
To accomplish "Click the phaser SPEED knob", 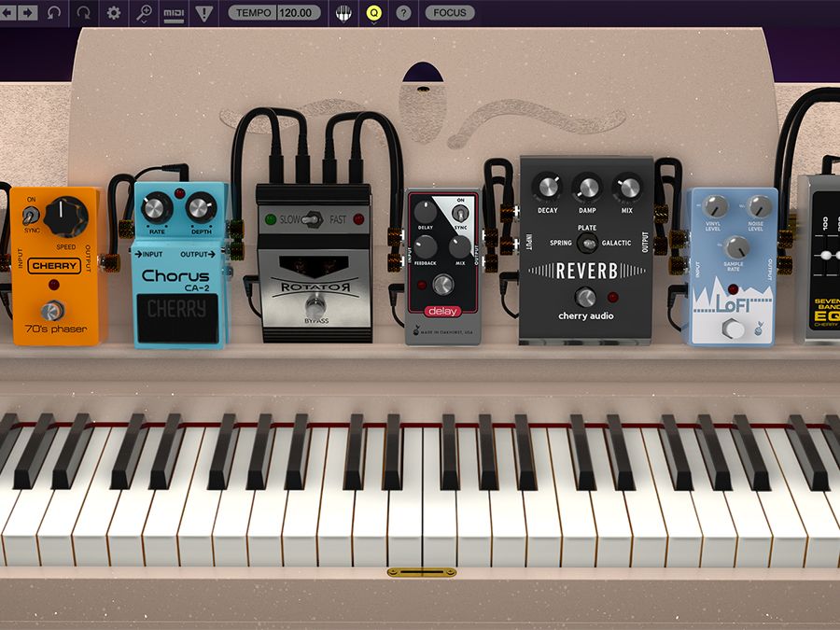I will coord(65,217).
